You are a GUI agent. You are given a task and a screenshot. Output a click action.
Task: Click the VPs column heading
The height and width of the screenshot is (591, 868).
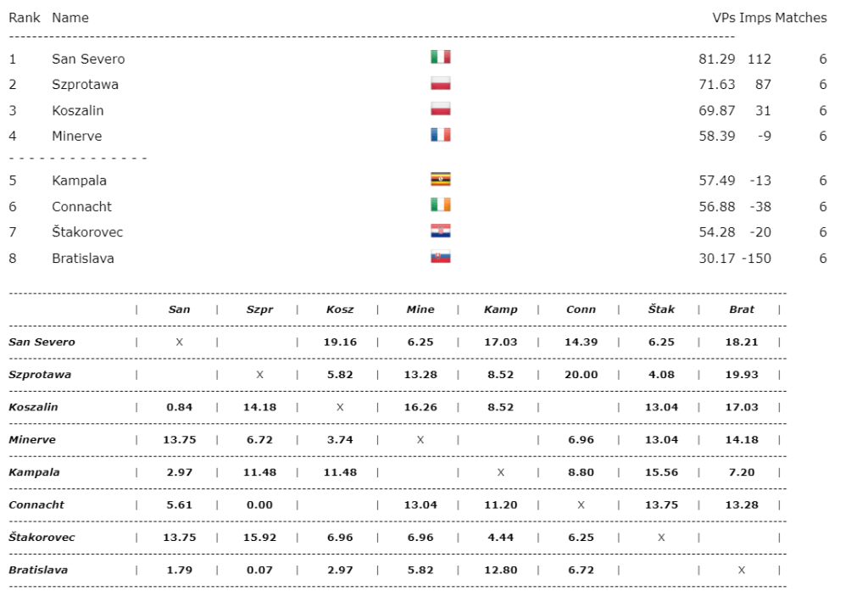pyautogui.click(x=723, y=18)
